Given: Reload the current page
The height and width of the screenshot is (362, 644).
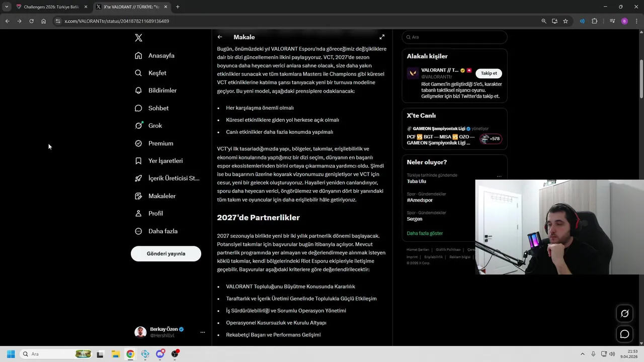Looking at the screenshot, I should pos(31,21).
